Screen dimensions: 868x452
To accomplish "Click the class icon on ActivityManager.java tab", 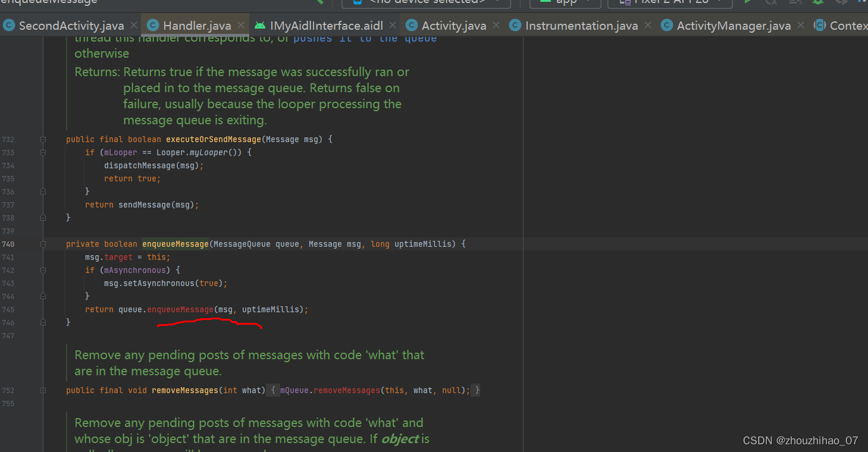I will 667,26.
